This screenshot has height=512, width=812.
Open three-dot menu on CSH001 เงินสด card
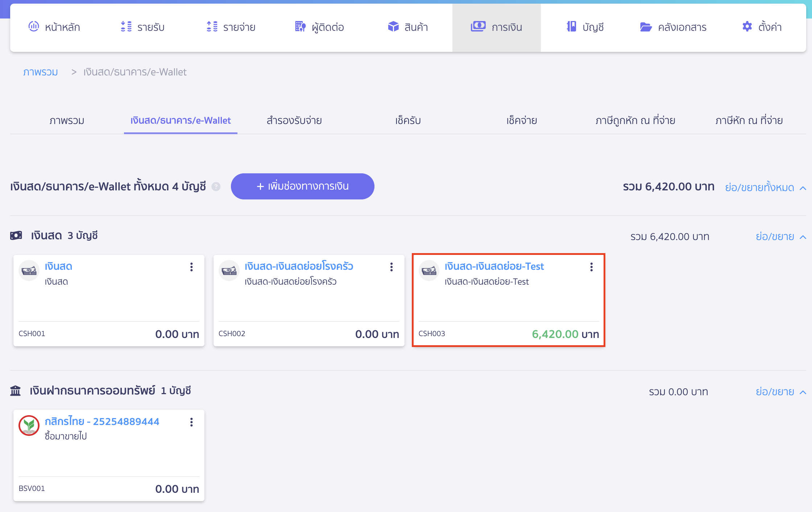click(191, 267)
